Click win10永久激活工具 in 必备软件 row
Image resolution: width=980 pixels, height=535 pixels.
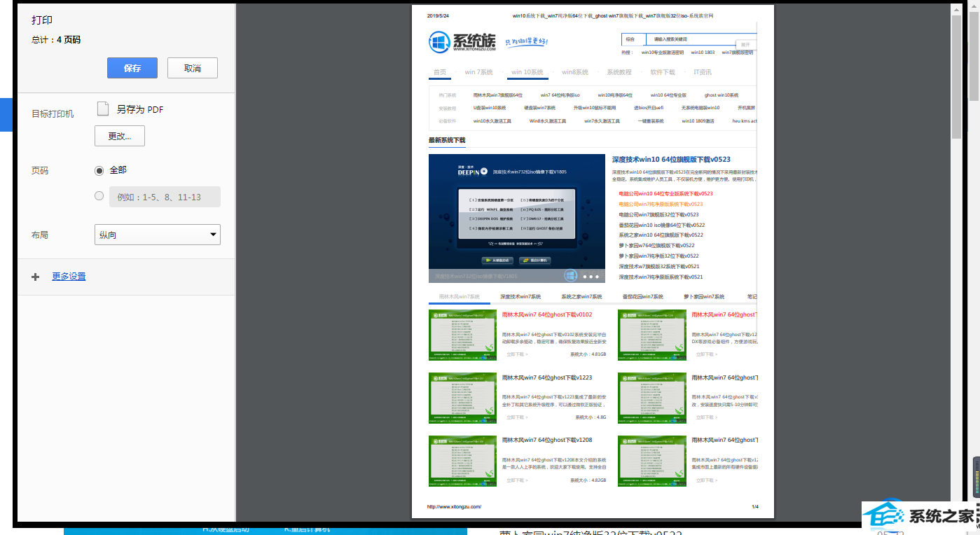pyautogui.click(x=492, y=120)
